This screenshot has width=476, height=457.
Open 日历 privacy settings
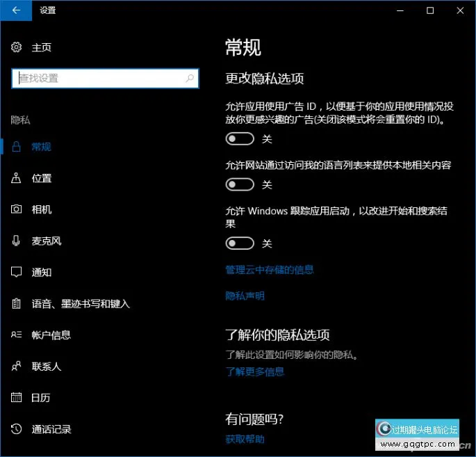pos(41,398)
